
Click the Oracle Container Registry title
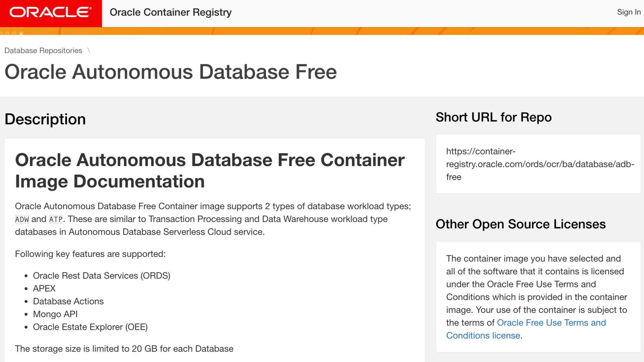click(170, 12)
